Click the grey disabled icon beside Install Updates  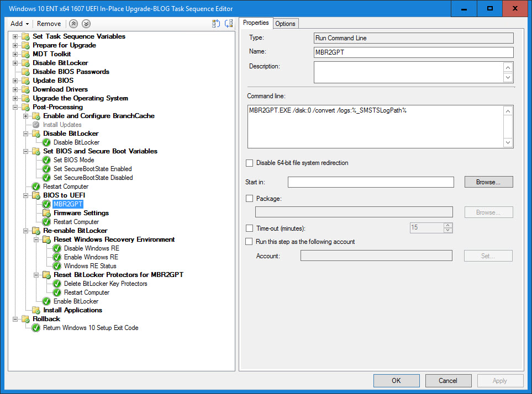(36, 125)
